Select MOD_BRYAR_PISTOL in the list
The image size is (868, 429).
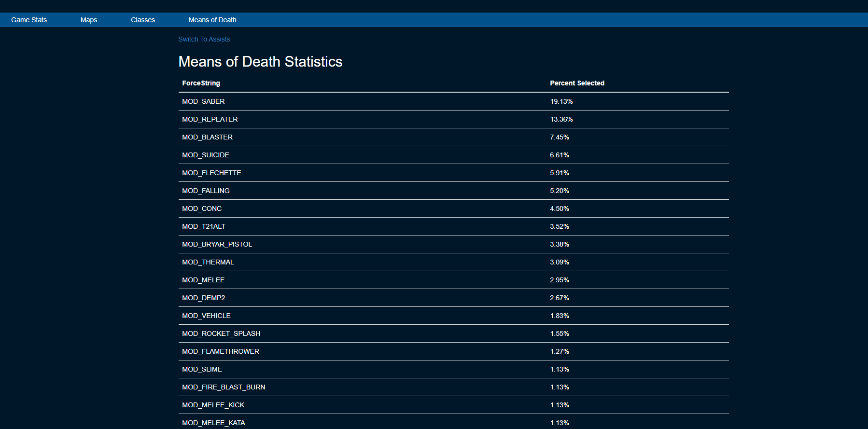click(x=217, y=244)
